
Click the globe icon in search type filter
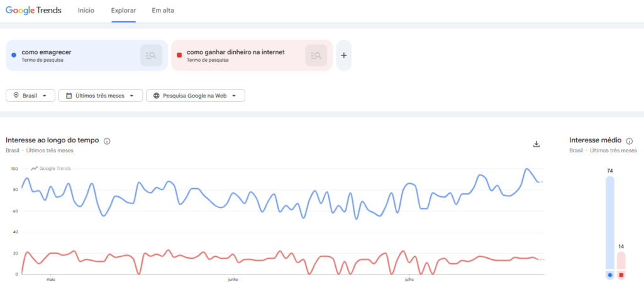[157, 96]
